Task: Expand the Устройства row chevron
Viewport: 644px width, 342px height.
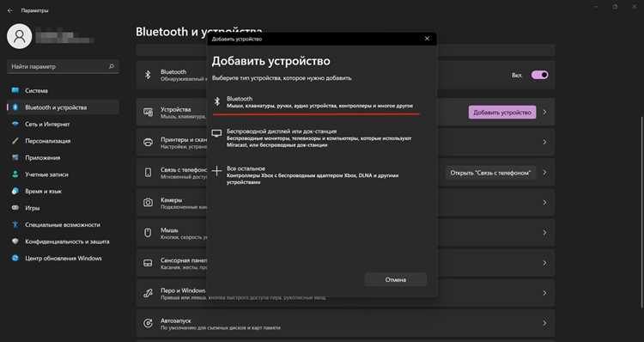Action: pos(545,113)
